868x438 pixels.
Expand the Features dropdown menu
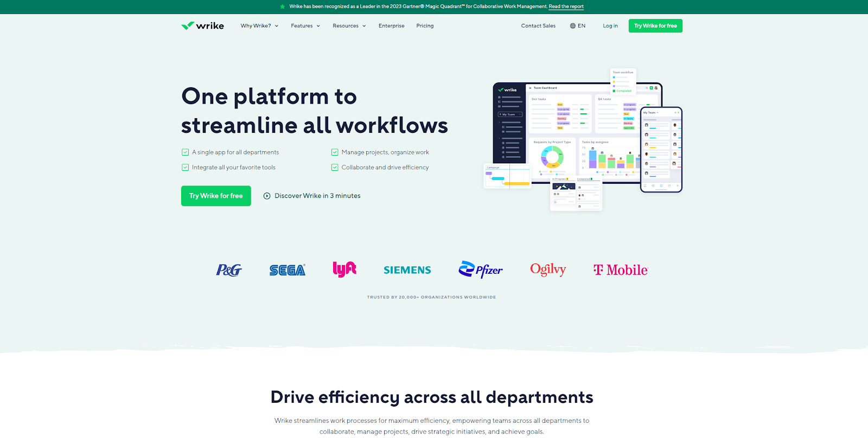click(305, 26)
